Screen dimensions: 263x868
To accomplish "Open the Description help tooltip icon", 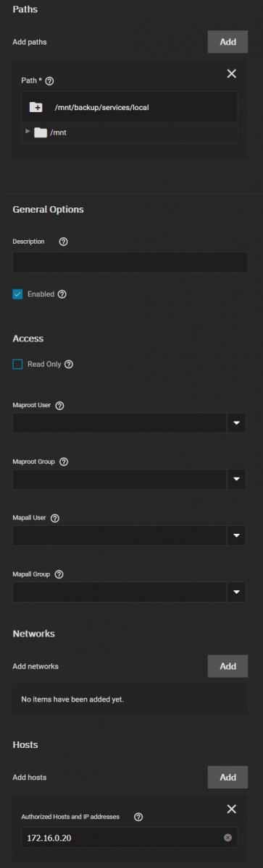I will click(63, 242).
